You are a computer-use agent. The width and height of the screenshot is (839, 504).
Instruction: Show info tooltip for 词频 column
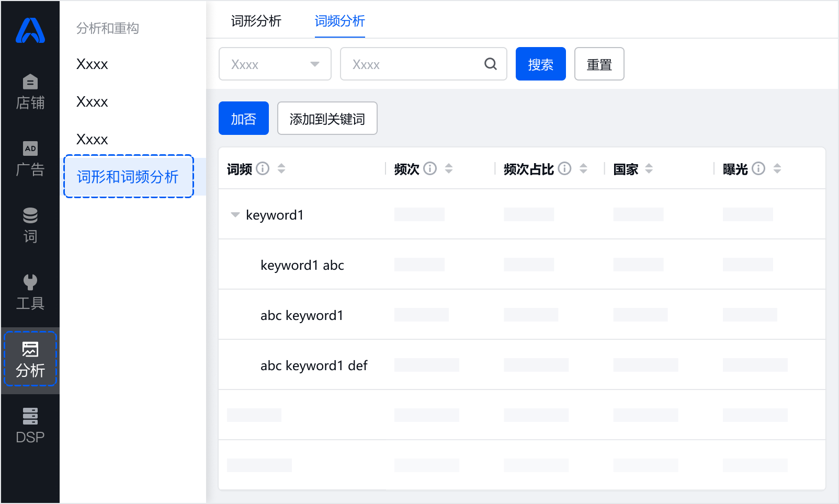[263, 168]
